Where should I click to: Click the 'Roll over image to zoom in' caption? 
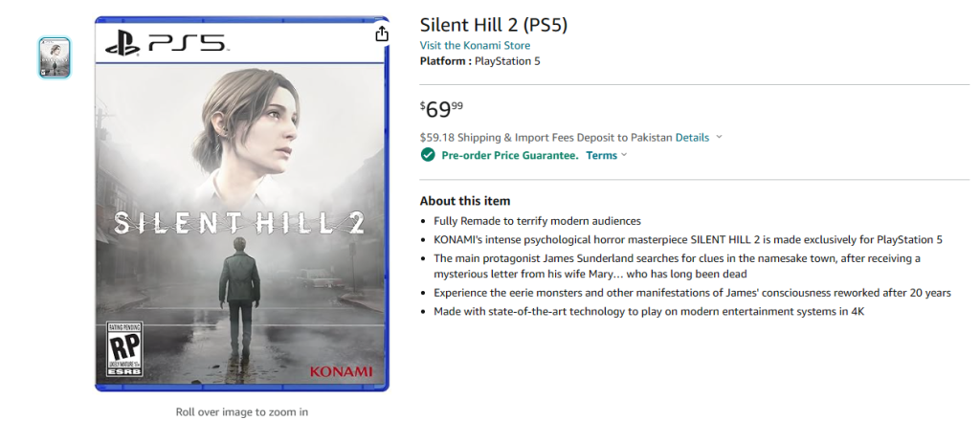(242, 412)
